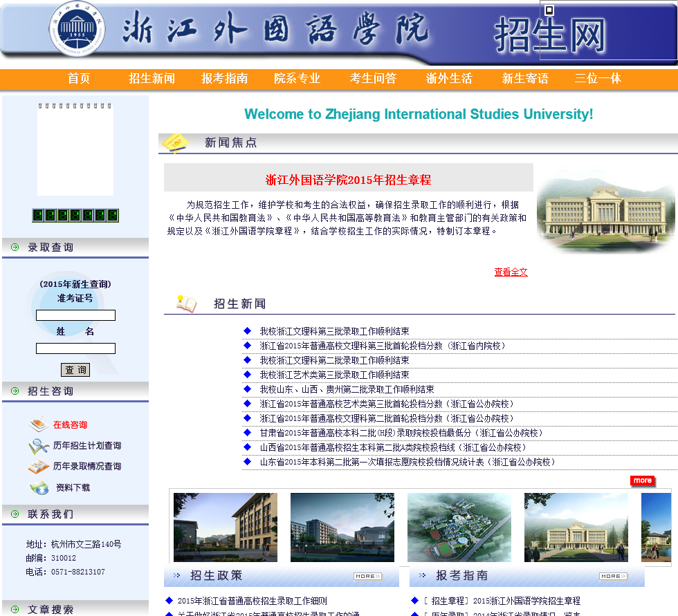Open 历年招生计划查询 link
The image size is (678, 616).
[87, 446]
